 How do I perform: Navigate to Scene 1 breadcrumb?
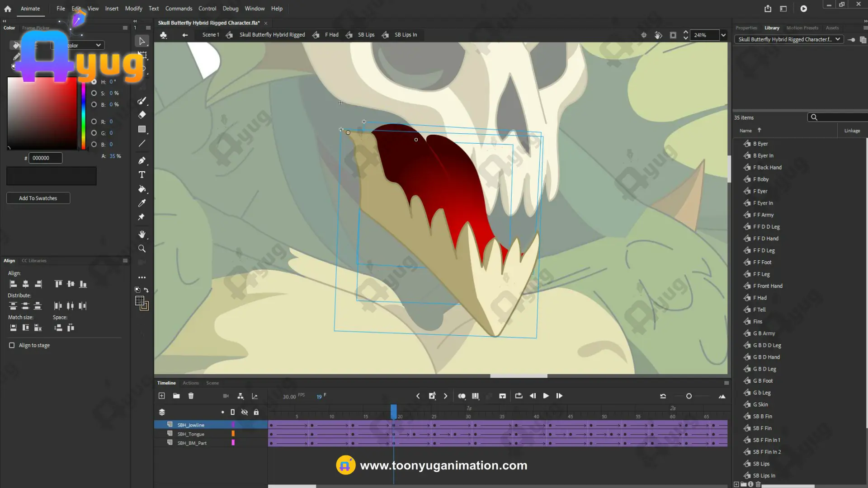point(210,35)
